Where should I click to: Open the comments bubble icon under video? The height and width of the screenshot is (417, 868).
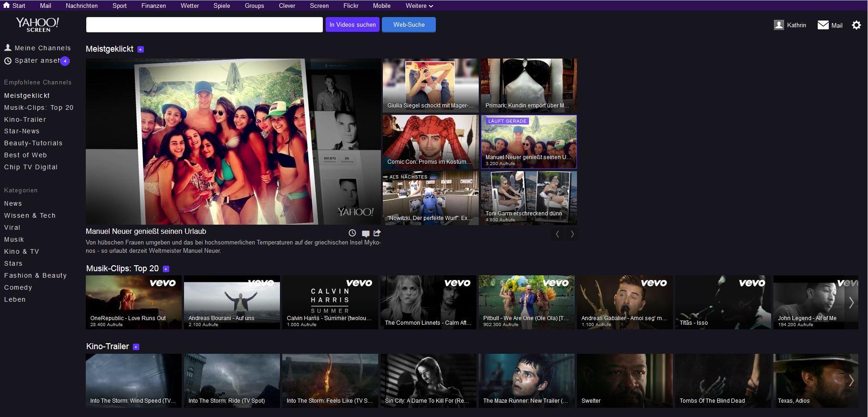[366, 233]
